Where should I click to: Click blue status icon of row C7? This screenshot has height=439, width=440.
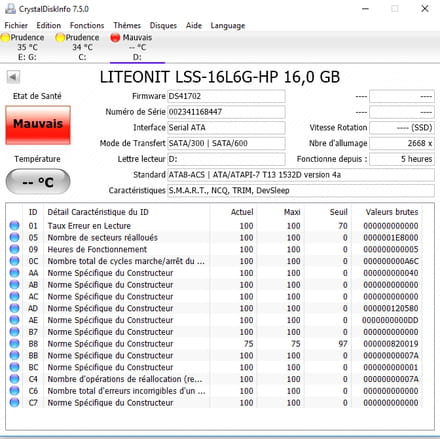[x=14, y=402]
